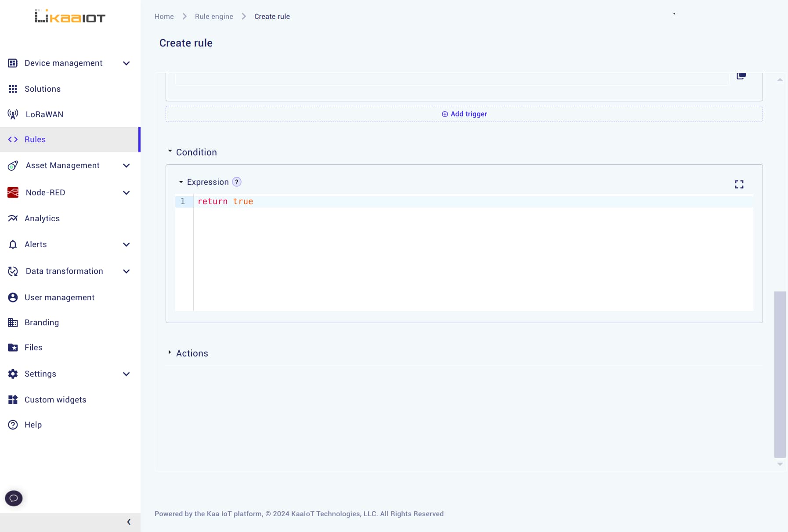This screenshot has width=788, height=532.
Task: Click the LoRaWAN antenna icon
Action: click(13, 115)
